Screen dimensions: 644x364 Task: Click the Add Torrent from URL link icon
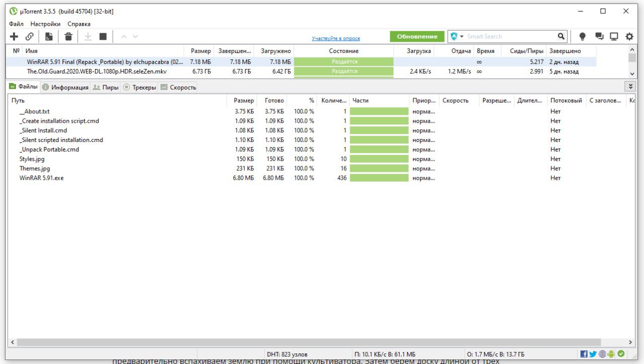tap(30, 36)
